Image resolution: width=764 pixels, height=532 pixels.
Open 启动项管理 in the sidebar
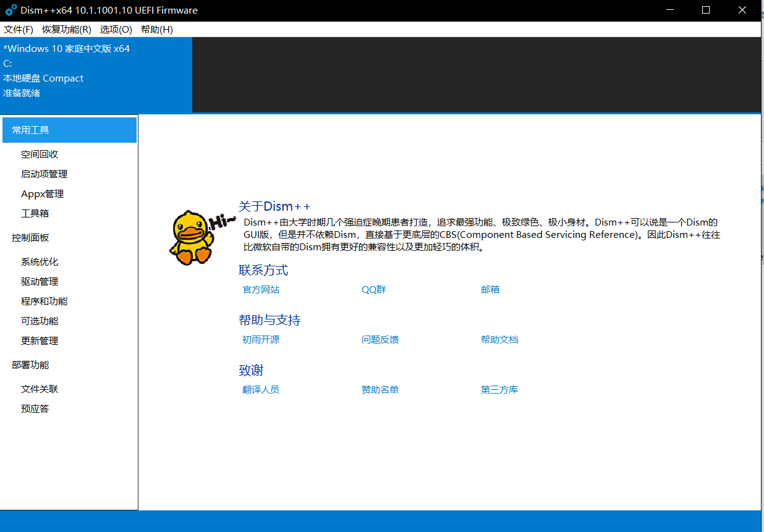tap(45, 174)
